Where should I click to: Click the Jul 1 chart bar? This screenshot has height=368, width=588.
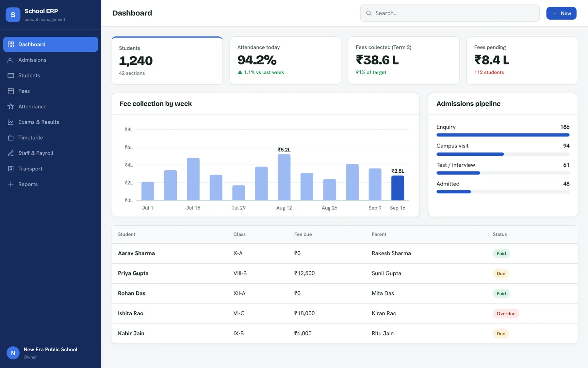coord(148,191)
